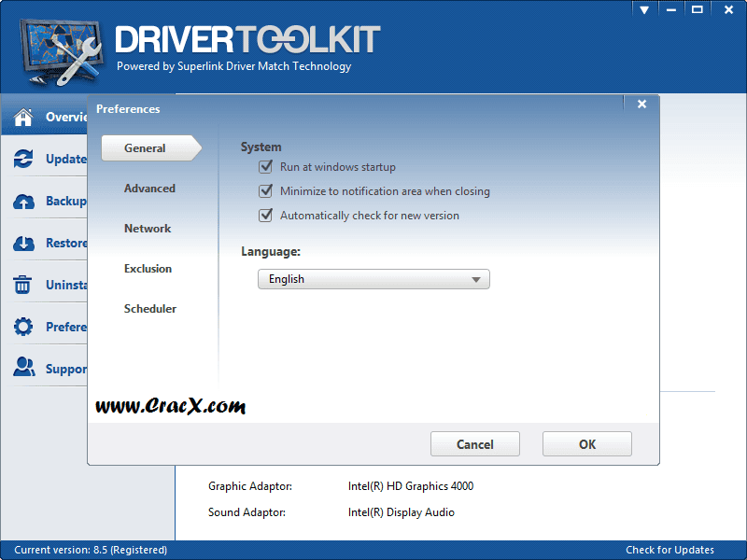Screen dimensions: 747x560
Task: Open the Support section label in the sidebar
Action: (66, 369)
